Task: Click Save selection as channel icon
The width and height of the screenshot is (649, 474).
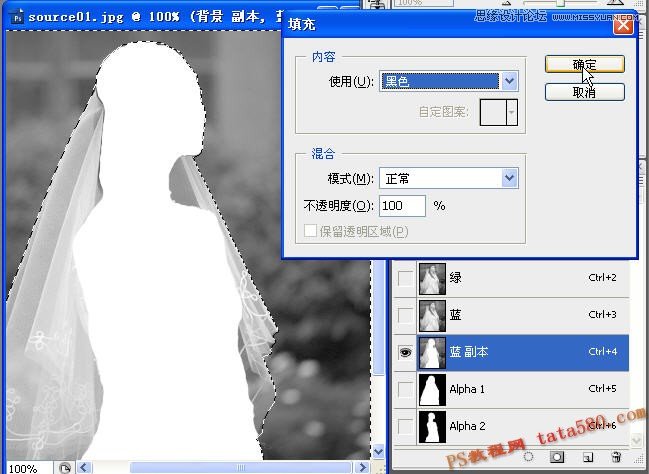Action: tap(557, 457)
